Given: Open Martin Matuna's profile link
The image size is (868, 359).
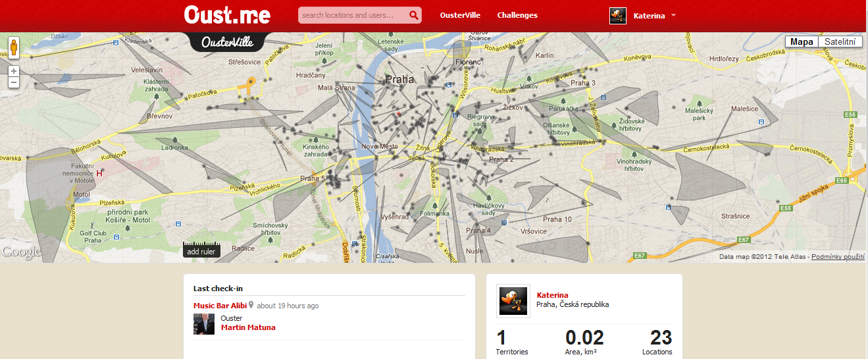Looking at the screenshot, I should pos(248,327).
